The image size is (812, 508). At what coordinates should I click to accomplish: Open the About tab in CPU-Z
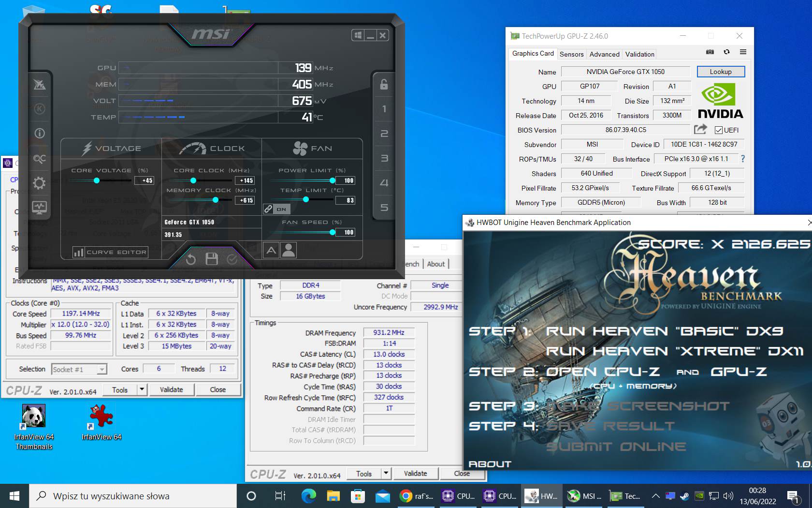click(x=435, y=264)
